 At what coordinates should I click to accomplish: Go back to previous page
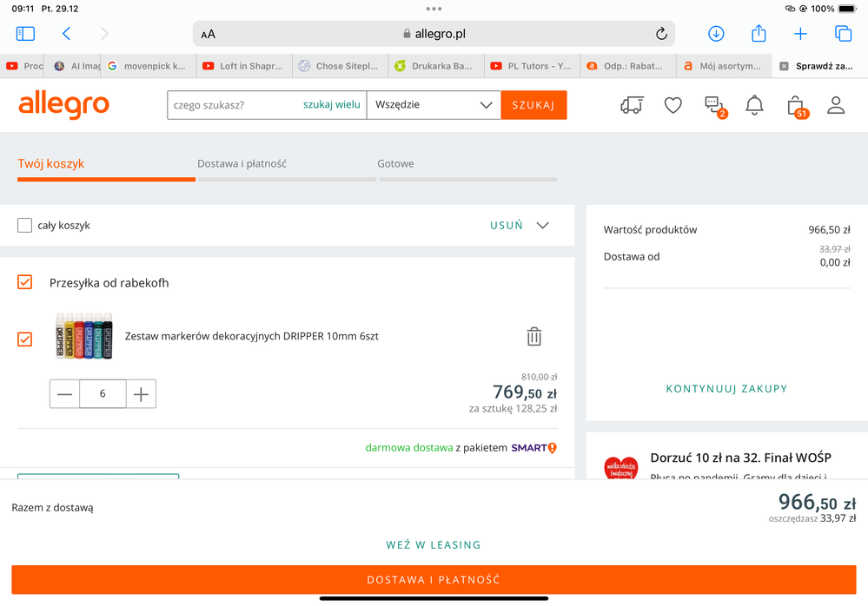(66, 34)
